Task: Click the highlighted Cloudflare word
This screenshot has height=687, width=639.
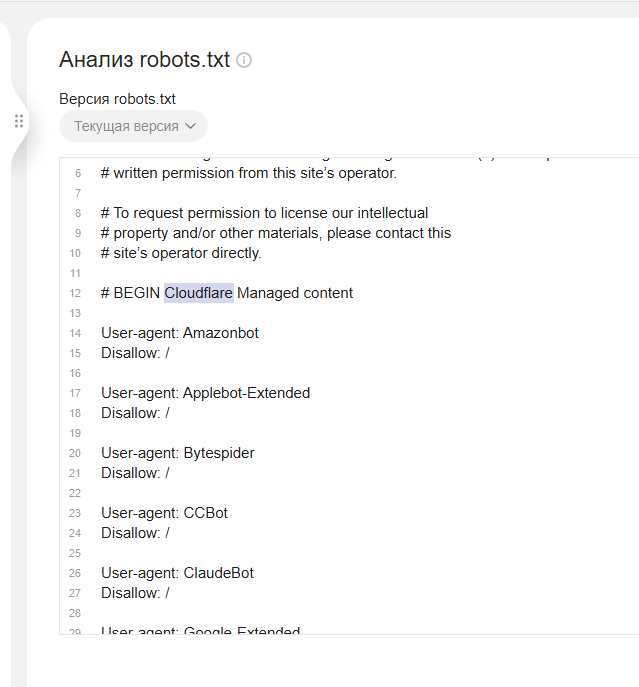Action: click(199, 293)
